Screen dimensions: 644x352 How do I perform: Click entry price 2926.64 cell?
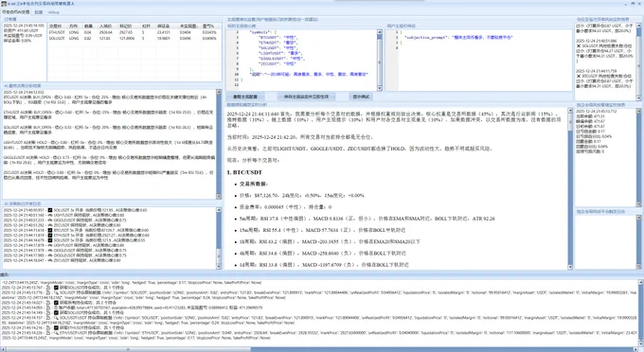pos(105,32)
